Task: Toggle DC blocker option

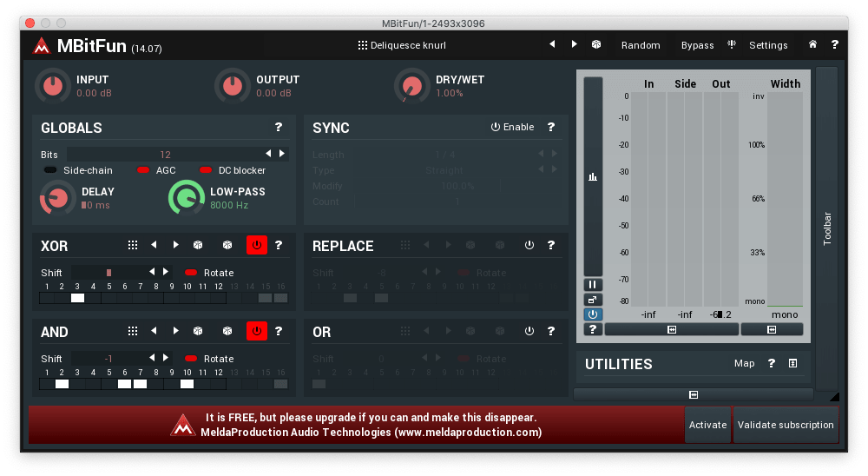Action: pos(233,170)
